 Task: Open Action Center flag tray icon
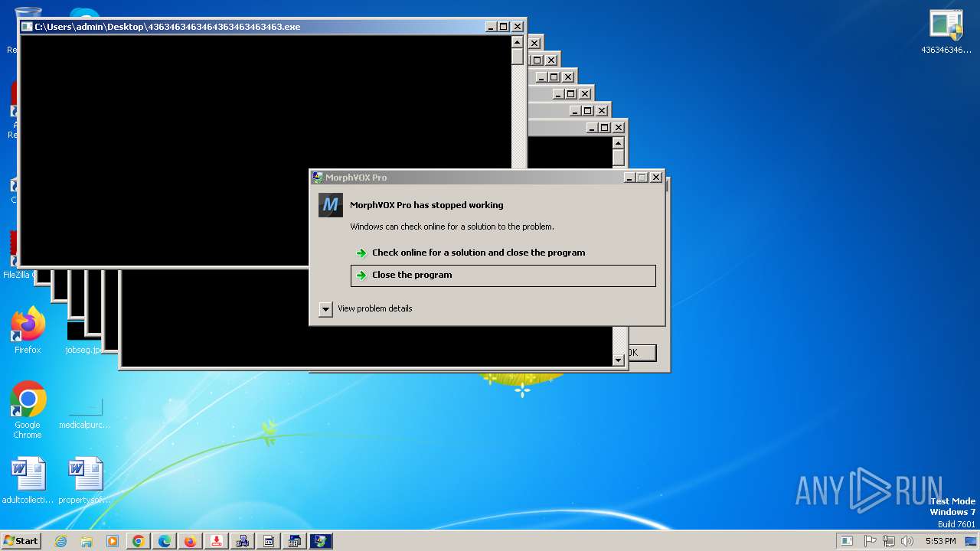[x=871, y=541]
